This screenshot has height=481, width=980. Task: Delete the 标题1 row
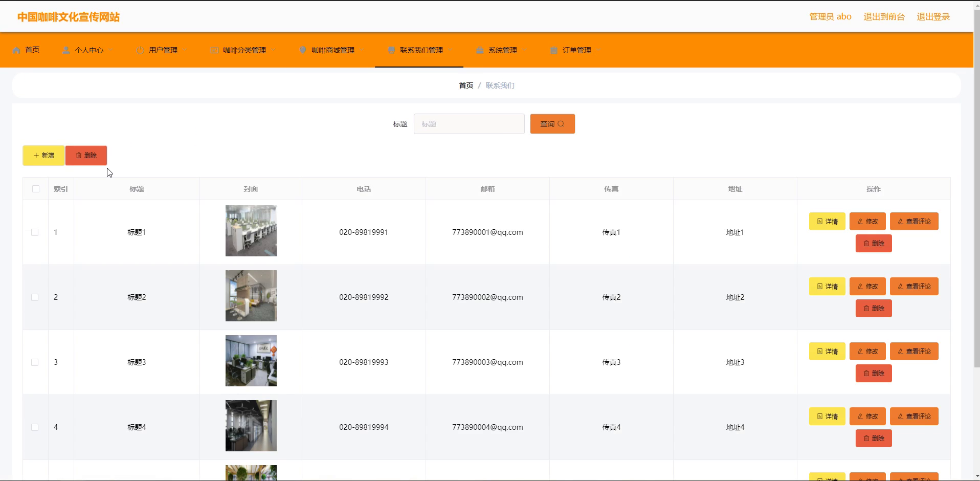(x=874, y=244)
